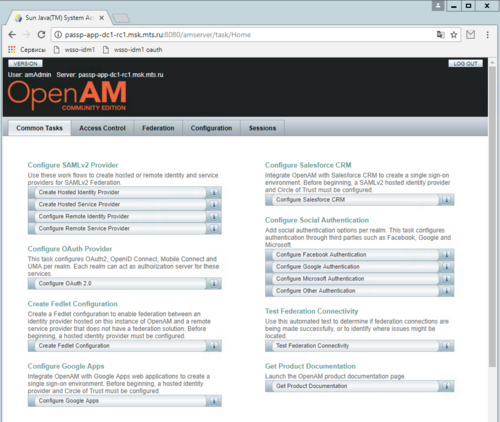Click the Get Product Documentation heading text
Viewport: 500px width, 422px height.
[x=310, y=366]
